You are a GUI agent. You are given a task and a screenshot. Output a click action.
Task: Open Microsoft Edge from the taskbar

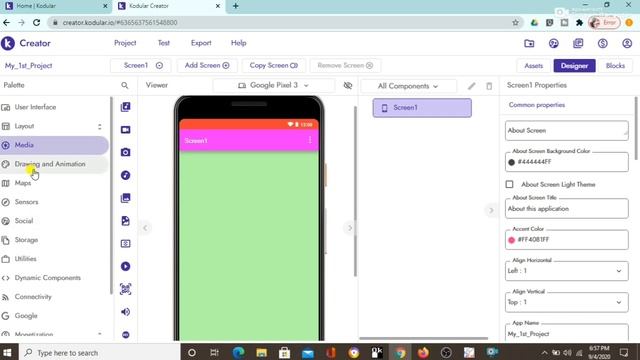coord(239,352)
